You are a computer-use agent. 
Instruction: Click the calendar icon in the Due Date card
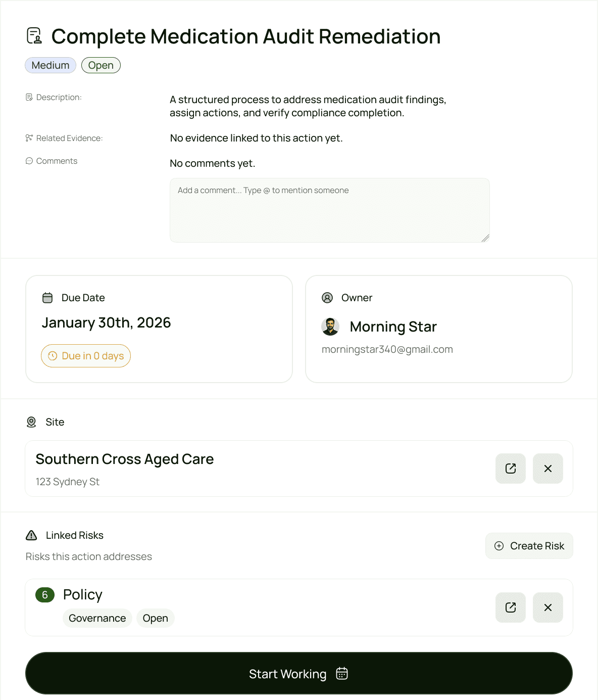click(x=47, y=298)
